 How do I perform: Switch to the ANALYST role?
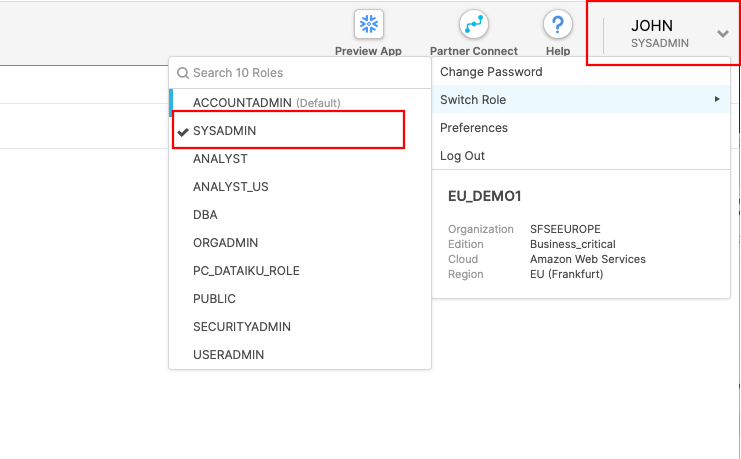(x=220, y=159)
